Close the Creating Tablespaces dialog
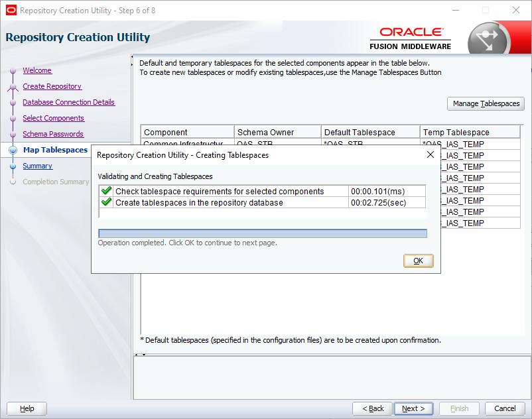This screenshot has width=532, height=419. (x=431, y=154)
